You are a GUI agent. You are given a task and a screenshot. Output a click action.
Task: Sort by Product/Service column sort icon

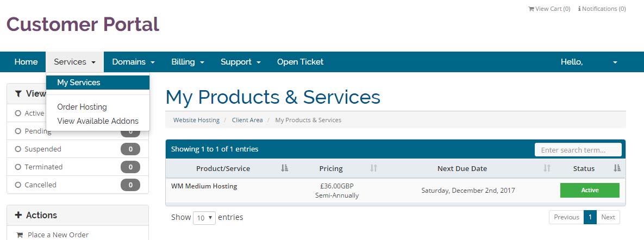click(284, 168)
